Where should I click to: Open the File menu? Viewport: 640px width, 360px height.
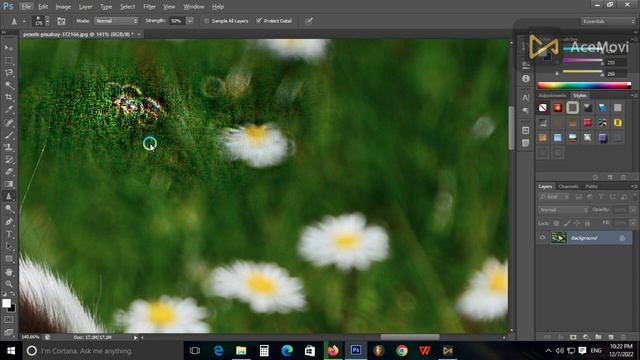pos(26,7)
